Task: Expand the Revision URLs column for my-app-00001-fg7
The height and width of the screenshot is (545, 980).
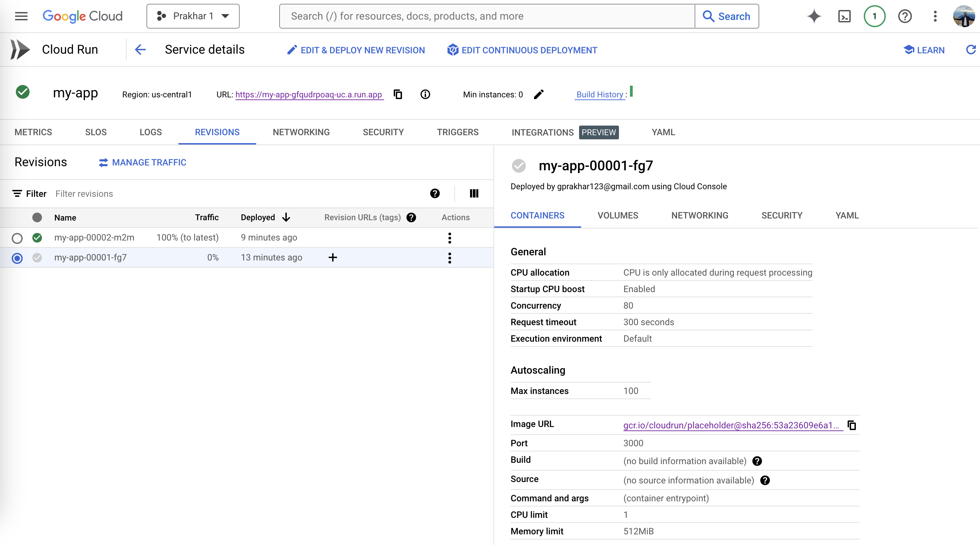Action: click(332, 258)
